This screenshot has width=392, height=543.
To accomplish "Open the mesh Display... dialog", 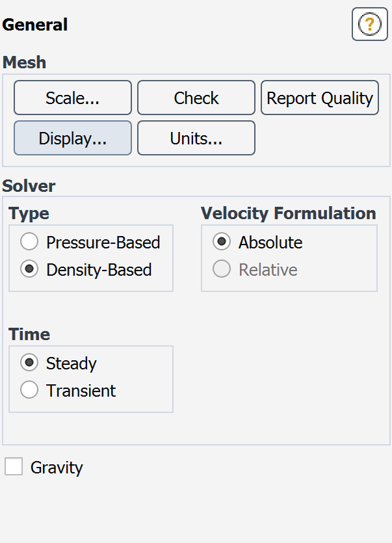I will [x=73, y=138].
